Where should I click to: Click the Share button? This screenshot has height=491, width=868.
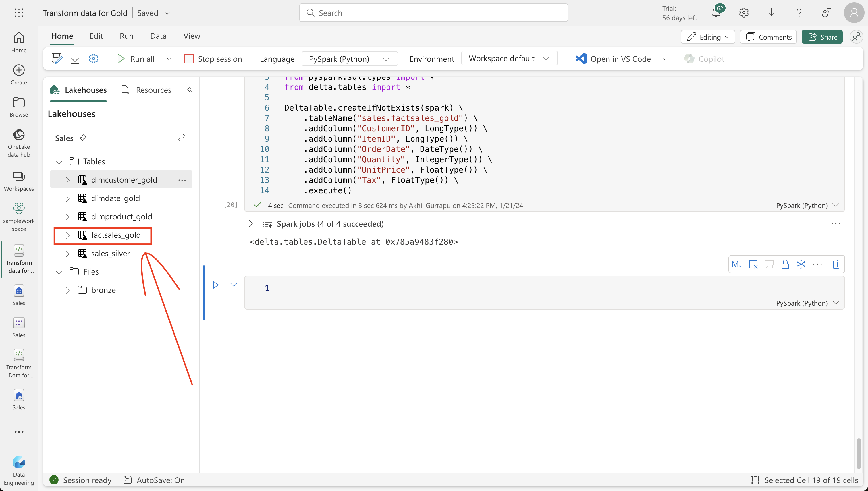coord(822,37)
